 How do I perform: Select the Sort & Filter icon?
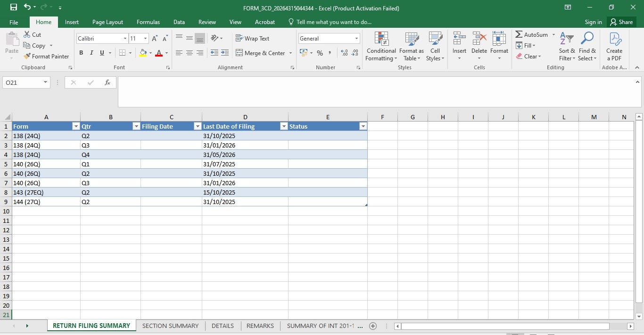[x=567, y=39]
